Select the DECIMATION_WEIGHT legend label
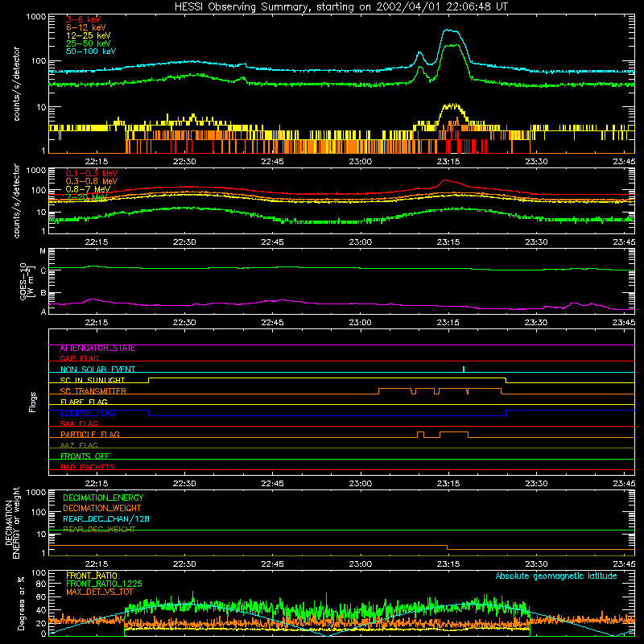 (102, 508)
